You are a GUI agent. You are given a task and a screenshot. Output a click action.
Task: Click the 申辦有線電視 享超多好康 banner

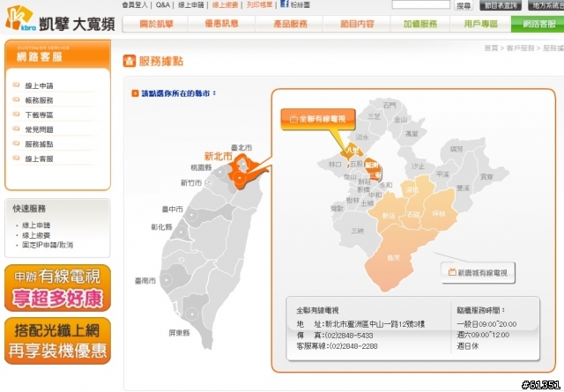pyautogui.click(x=57, y=288)
